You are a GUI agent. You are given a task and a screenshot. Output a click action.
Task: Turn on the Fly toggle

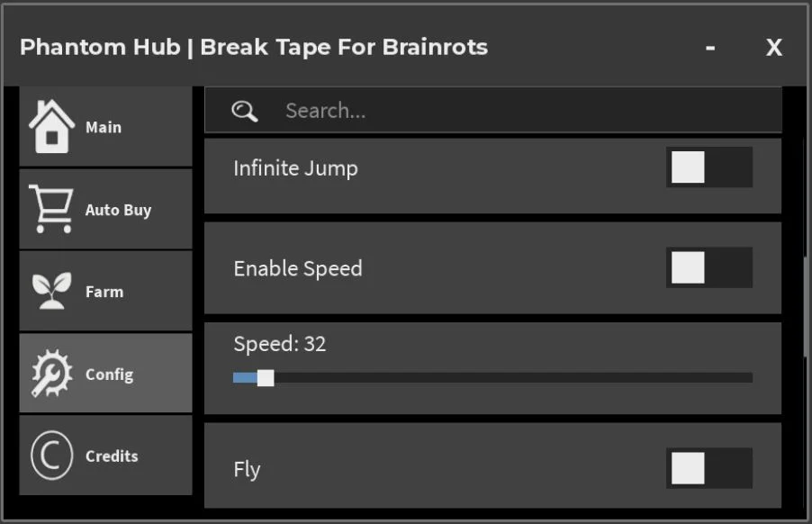pos(709,468)
